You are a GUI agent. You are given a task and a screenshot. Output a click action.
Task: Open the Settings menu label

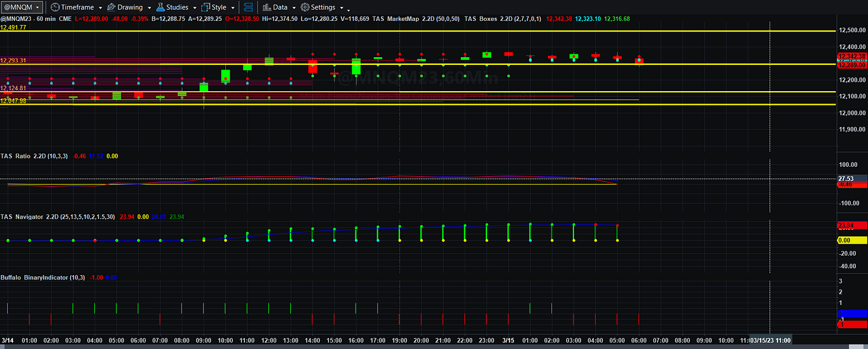click(323, 7)
